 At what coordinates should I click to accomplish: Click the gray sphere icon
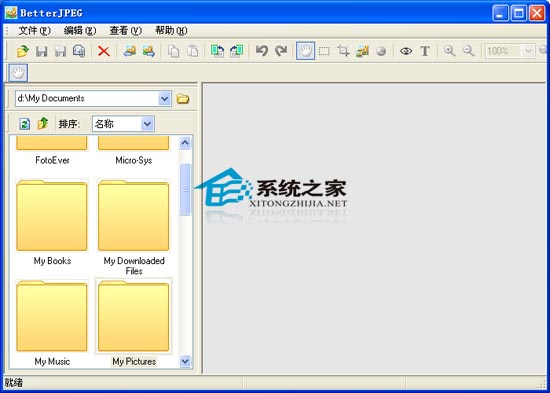coord(381,52)
